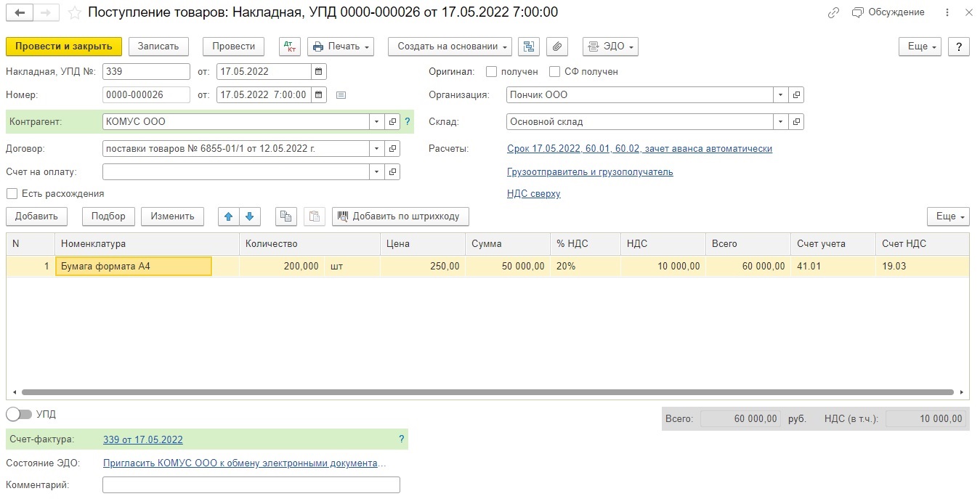Toggle the УПД switch
Screen dimensions: 980x499
19,414
